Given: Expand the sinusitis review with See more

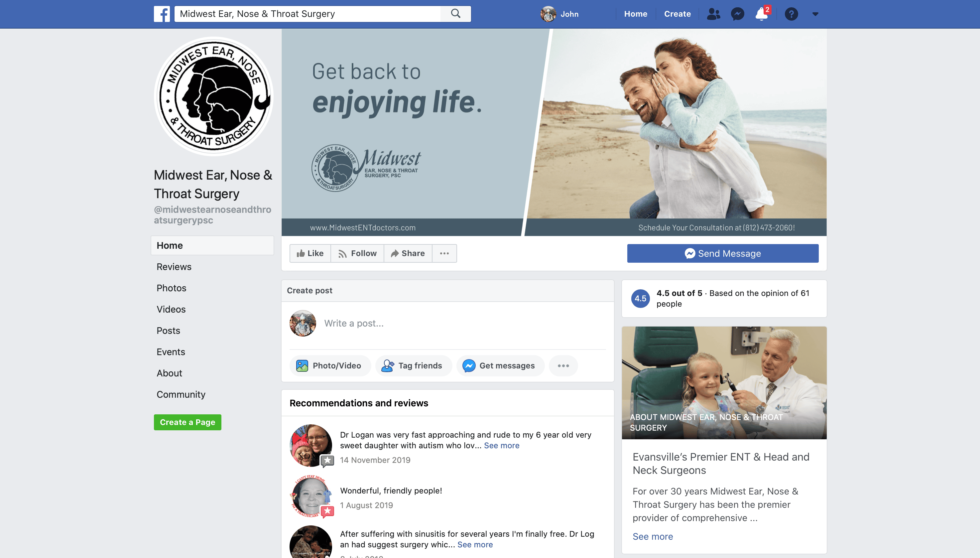Looking at the screenshot, I should (475, 545).
